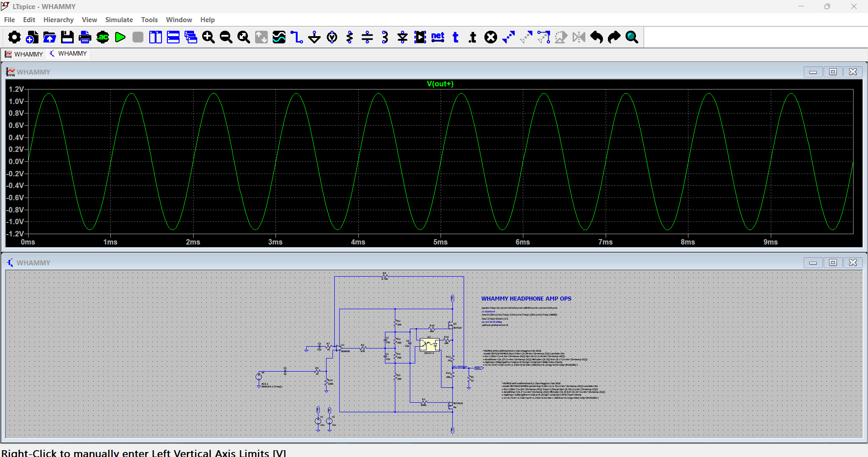Open the Help menu
This screenshot has height=457, width=868.
(x=207, y=20)
